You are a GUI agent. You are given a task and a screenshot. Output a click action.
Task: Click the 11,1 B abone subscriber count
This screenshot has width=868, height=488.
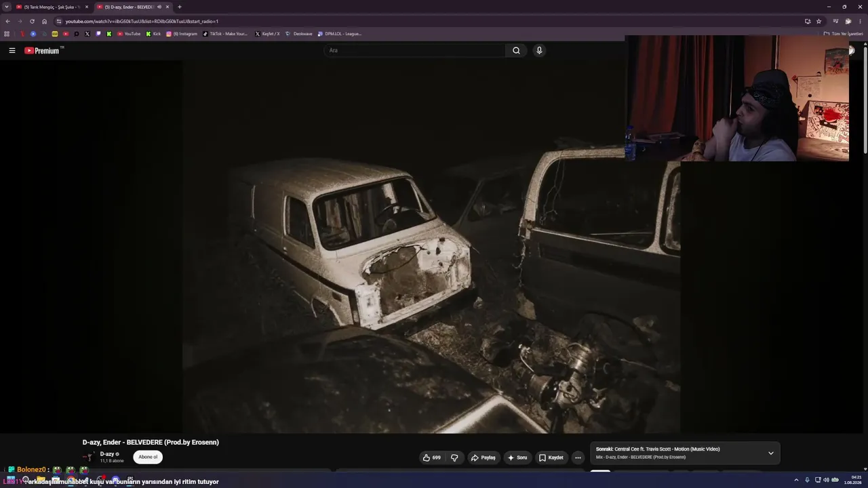112,461
